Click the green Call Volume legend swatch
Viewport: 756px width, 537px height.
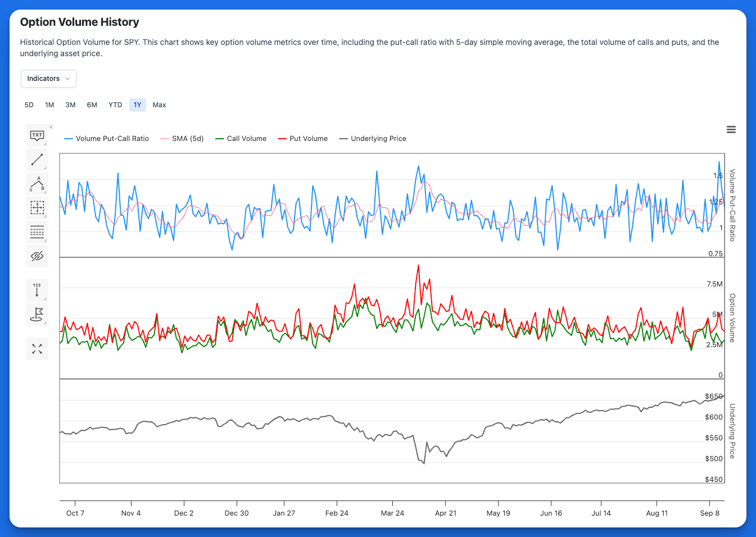click(220, 139)
